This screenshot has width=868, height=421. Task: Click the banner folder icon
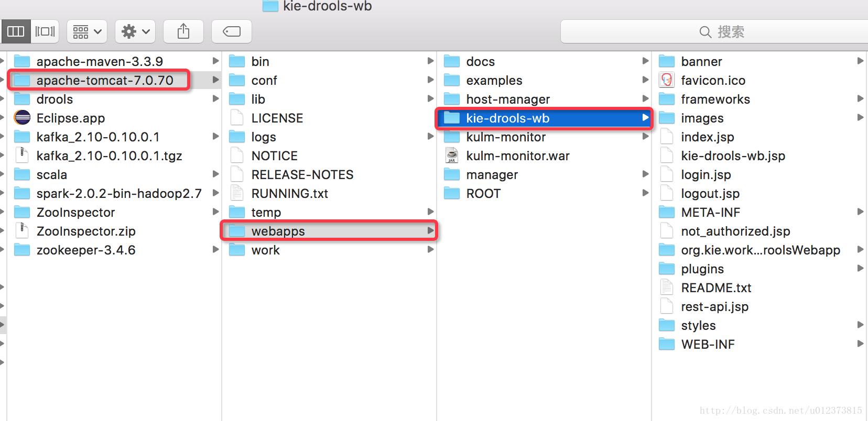(667, 61)
